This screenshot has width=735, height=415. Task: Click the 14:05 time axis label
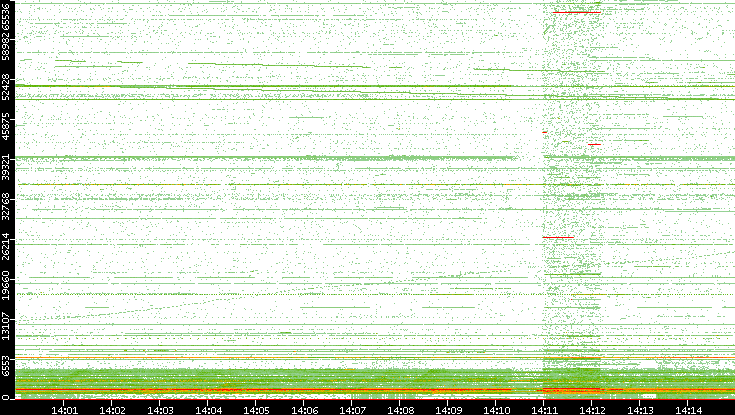point(256,408)
